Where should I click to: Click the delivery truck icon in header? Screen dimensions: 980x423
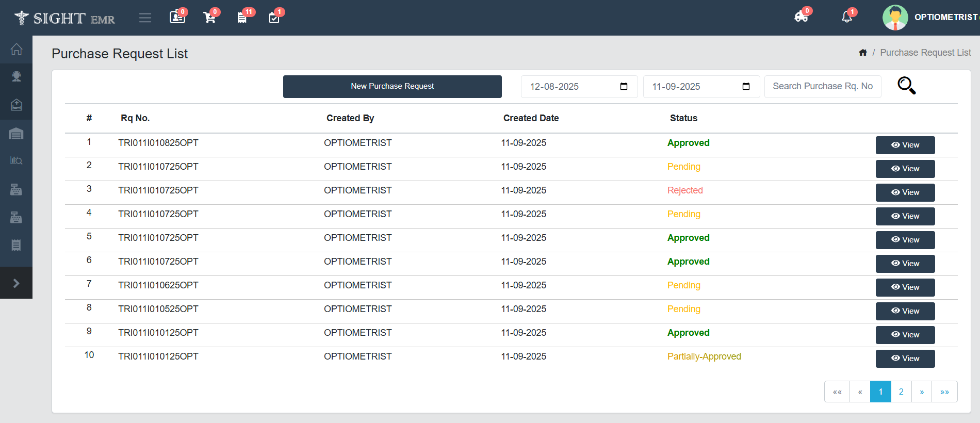(x=801, y=17)
